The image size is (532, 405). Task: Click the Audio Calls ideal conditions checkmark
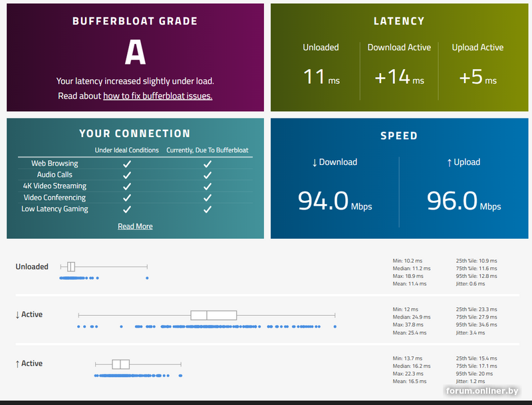[127, 175]
